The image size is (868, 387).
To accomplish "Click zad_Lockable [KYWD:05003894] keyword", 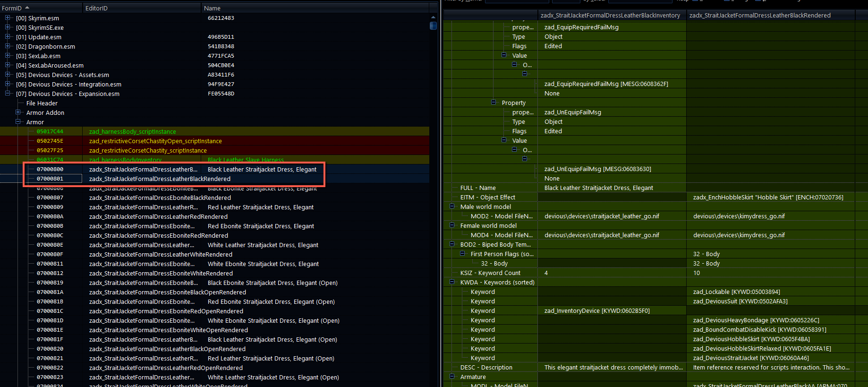I will (736, 292).
